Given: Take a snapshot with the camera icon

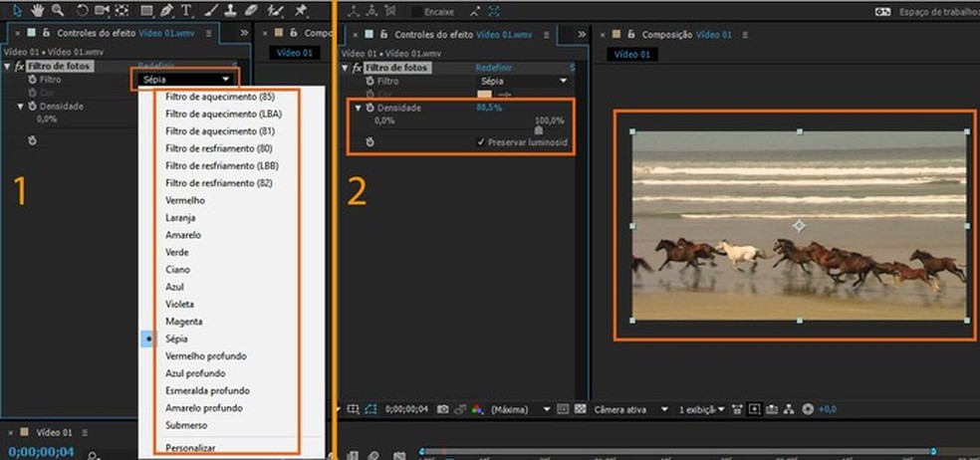Looking at the screenshot, I should tap(442, 409).
